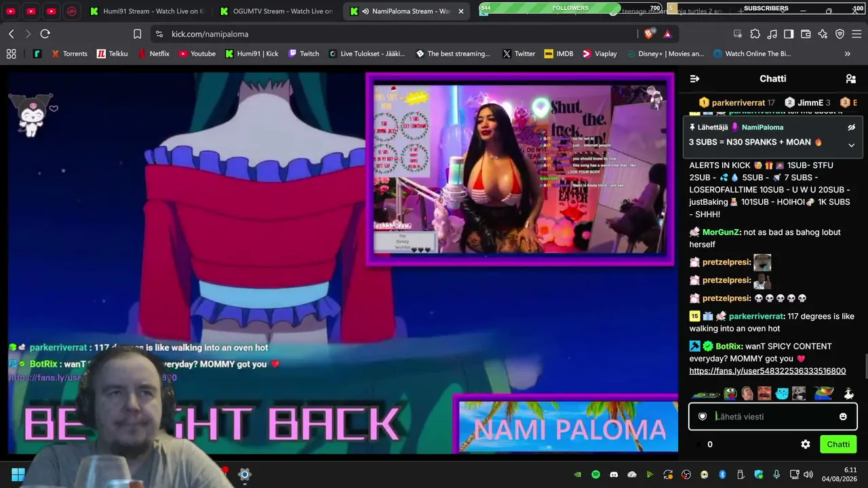Open the Twitter bookmark
Image resolution: width=868 pixels, height=488 pixels.
[519, 54]
